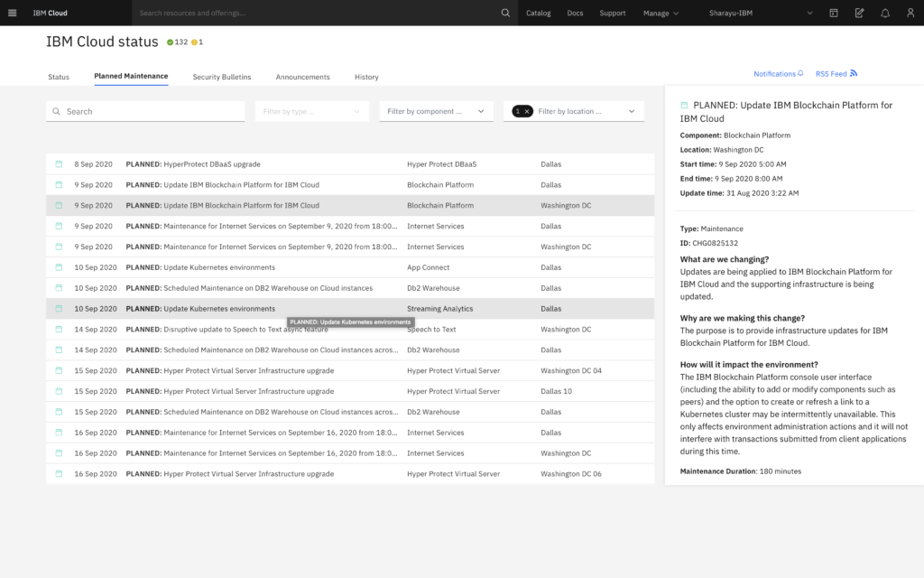Viewport: 924px width, 578px height.
Task: Click the 'App Connect' component cell
Action: click(429, 267)
